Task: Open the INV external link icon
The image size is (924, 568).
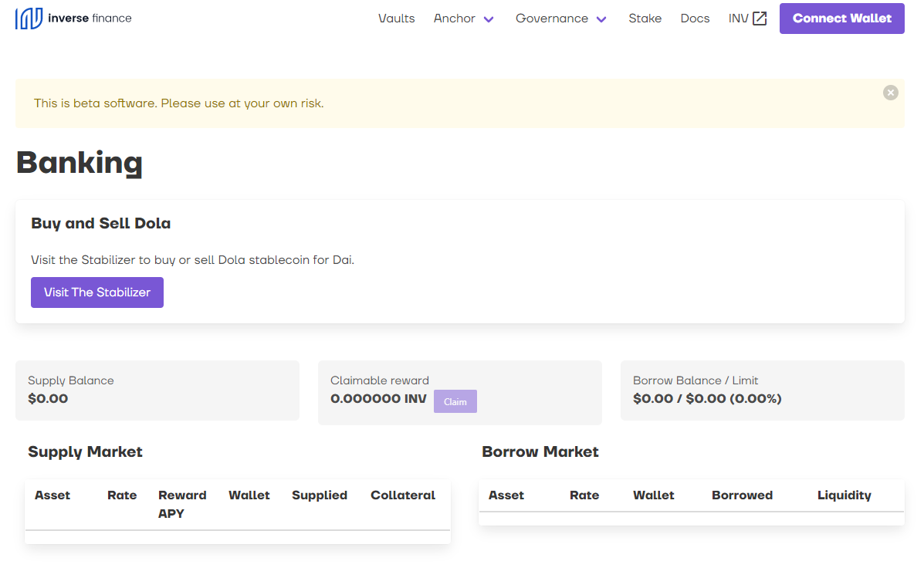Action: tap(760, 19)
